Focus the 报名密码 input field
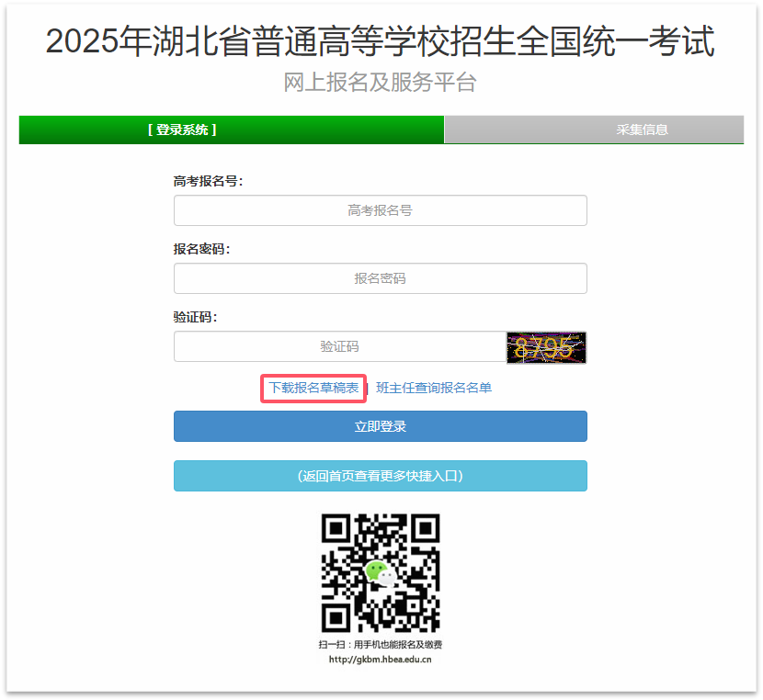The width and height of the screenshot is (763, 700). coord(380,278)
